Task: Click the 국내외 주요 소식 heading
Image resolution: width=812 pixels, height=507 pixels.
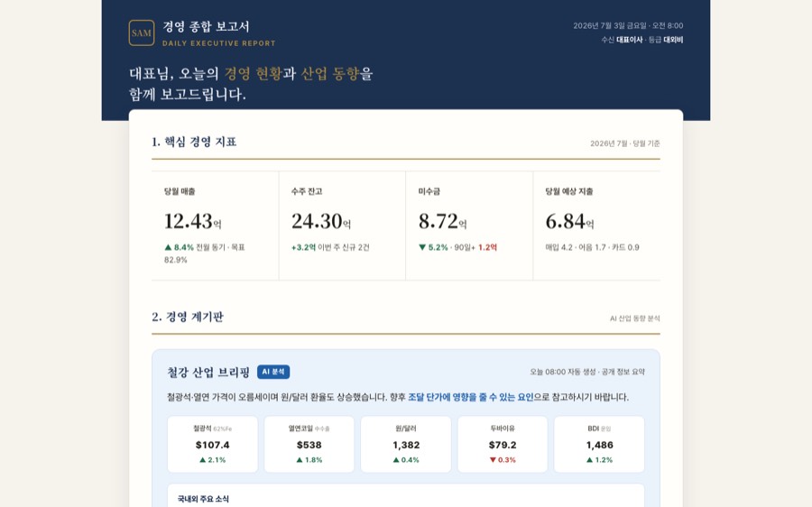Action: 203,499
